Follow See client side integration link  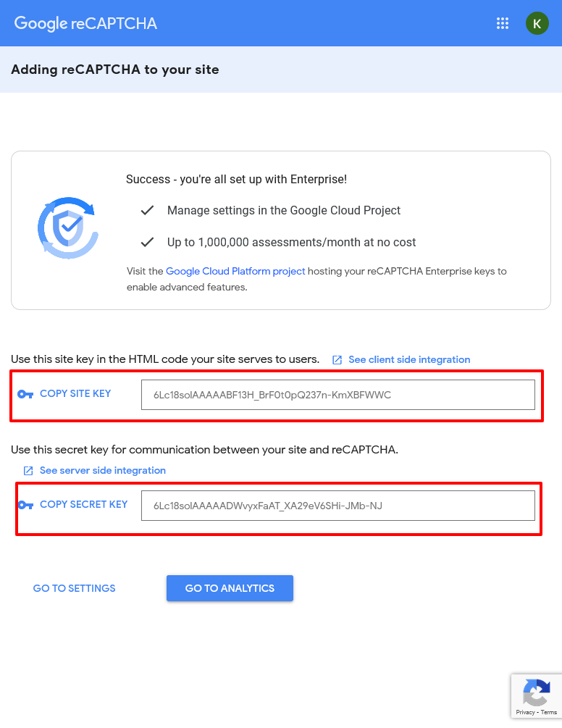click(x=409, y=359)
